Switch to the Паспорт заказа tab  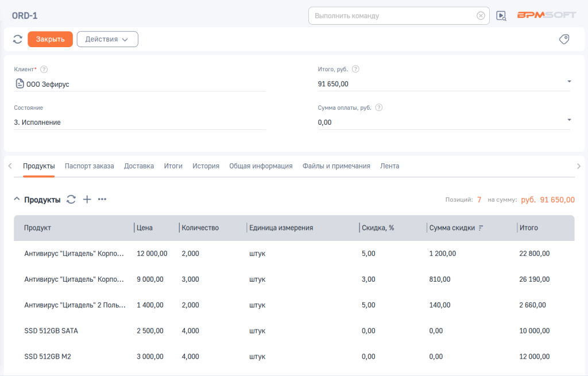[89, 166]
